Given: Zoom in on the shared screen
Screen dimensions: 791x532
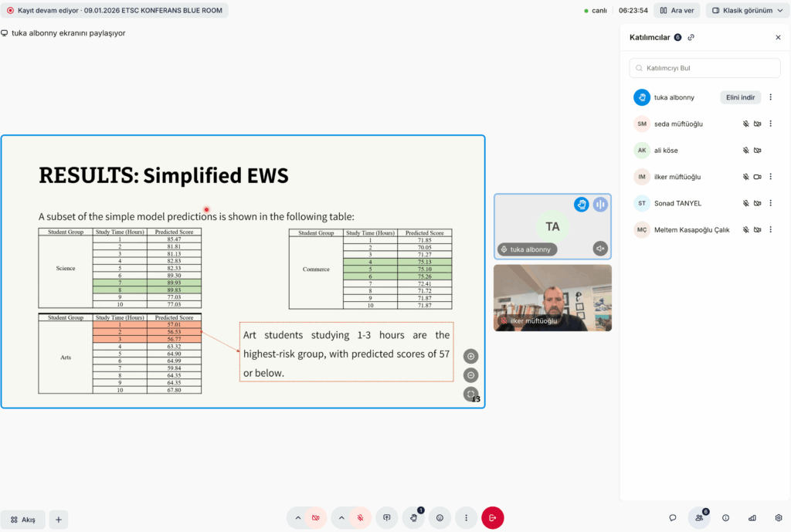Looking at the screenshot, I should click(x=470, y=356).
